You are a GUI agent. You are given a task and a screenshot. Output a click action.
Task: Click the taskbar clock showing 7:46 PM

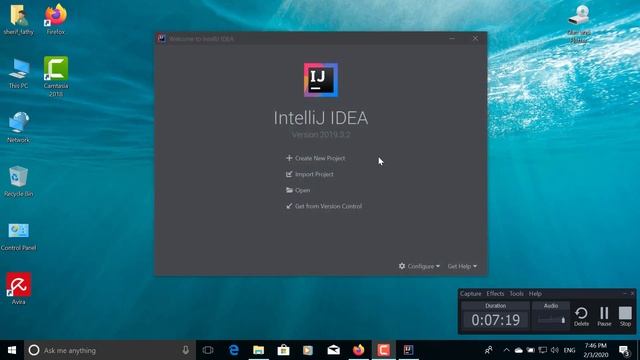596,350
